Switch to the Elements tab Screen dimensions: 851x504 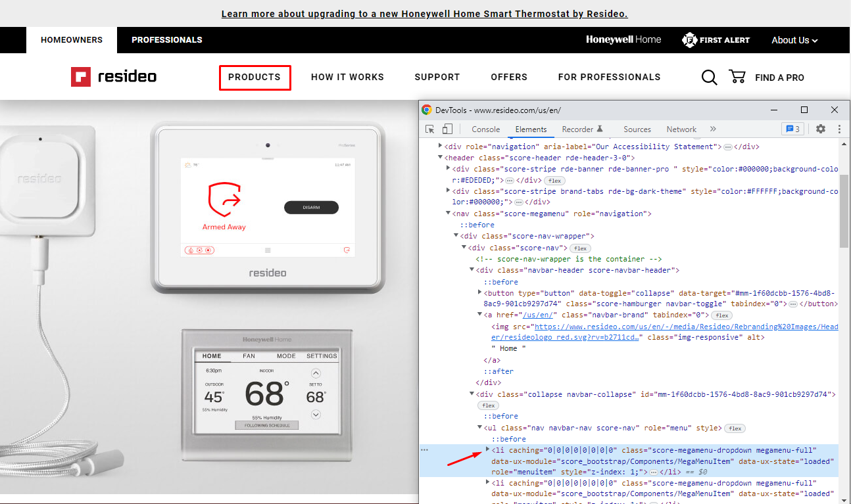(531, 129)
